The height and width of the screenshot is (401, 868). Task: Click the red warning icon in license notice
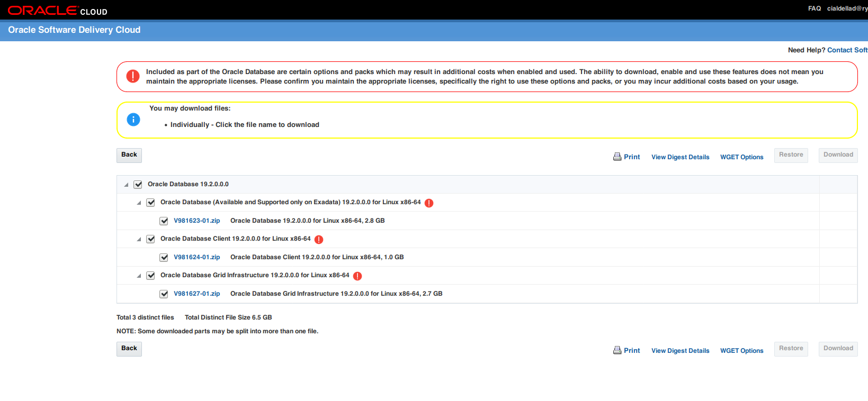point(133,76)
